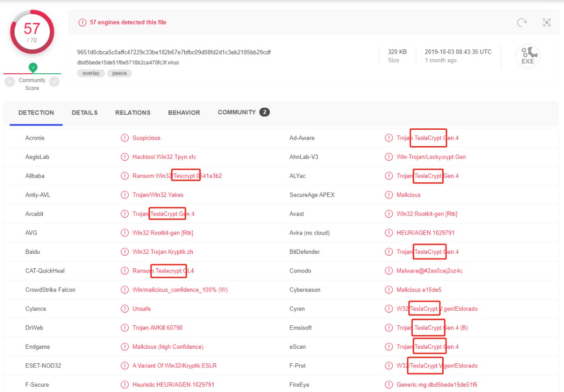
Task: Click the file name dbd5bede15de51f6e5718b2ca470fc3f.virus
Action: click(x=128, y=63)
